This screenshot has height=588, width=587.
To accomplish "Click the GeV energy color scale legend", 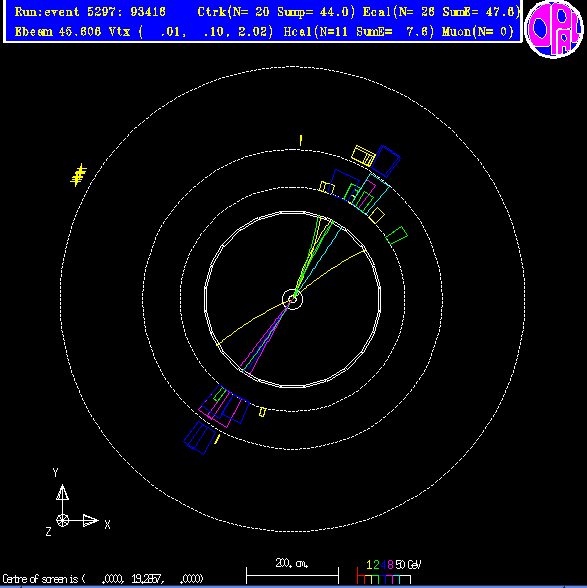I will pyautogui.click(x=389, y=572).
